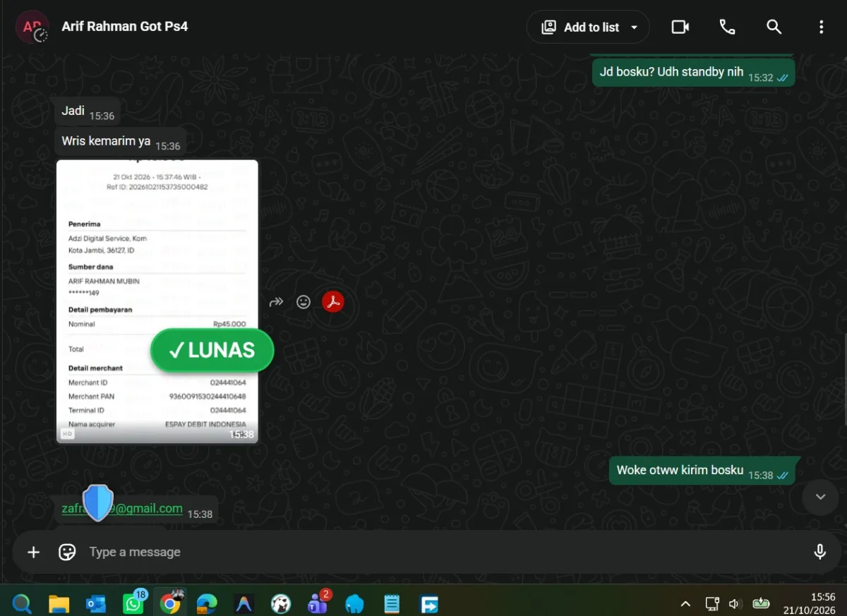
Task: Click the "Wris kemarim ya" message
Action: [121, 142]
